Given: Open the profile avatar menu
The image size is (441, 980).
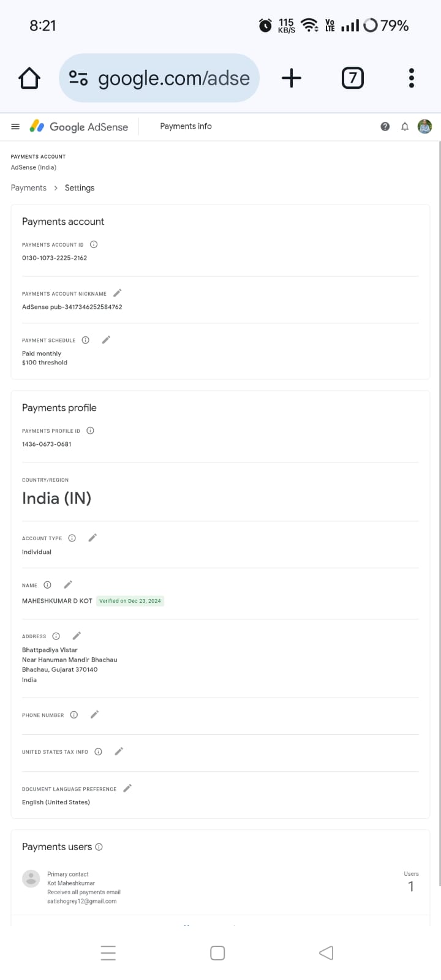Looking at the screenshot, I should point(425,127).
